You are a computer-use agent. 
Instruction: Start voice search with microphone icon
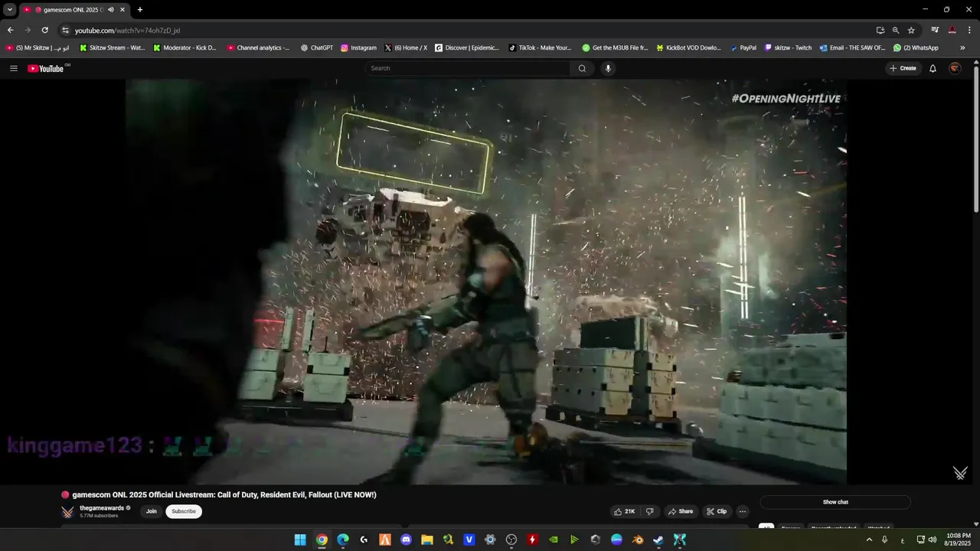(608, 68)
